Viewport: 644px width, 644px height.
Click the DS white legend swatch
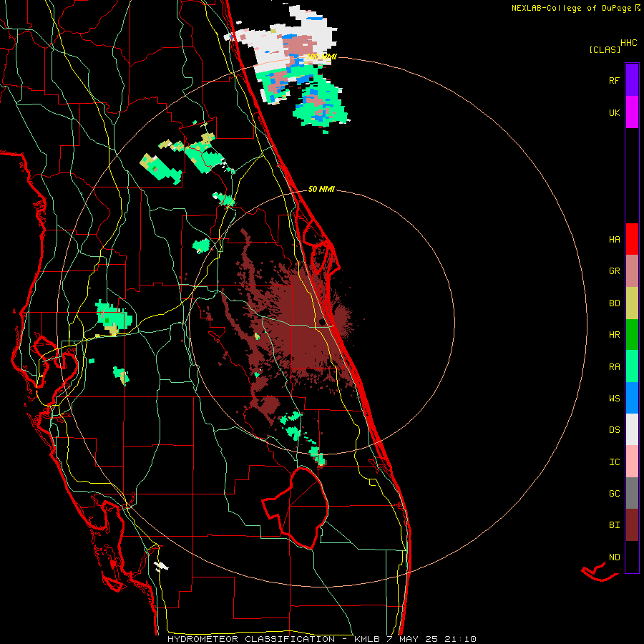632,429
